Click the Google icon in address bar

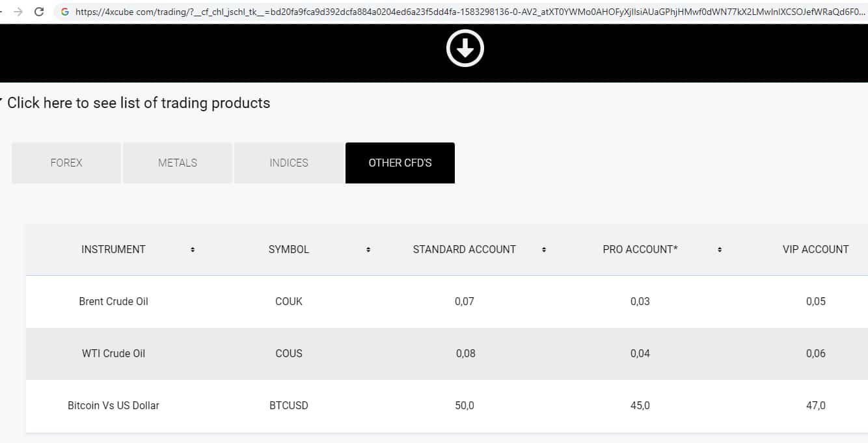65,12
